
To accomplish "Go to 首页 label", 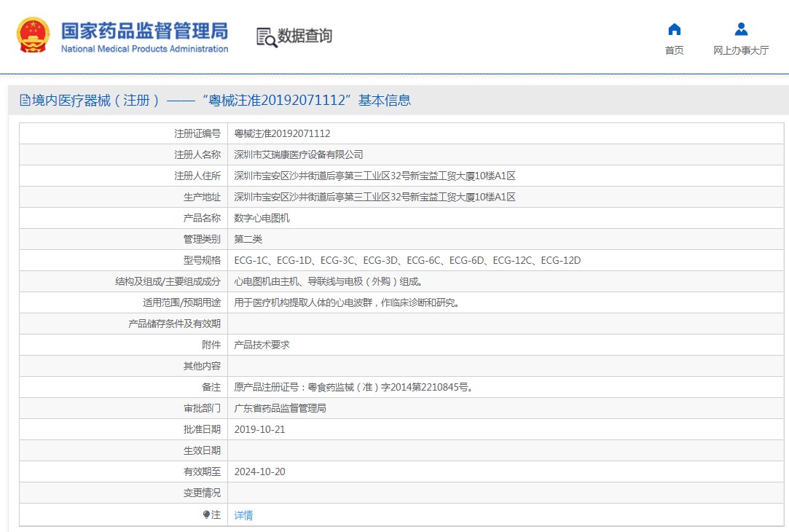I will (675, 50).
